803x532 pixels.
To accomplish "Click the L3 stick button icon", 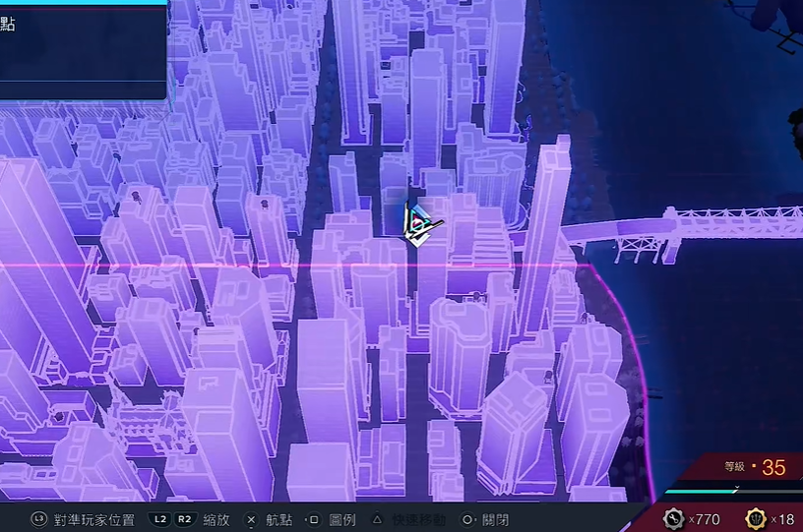I will coord(39,520).
